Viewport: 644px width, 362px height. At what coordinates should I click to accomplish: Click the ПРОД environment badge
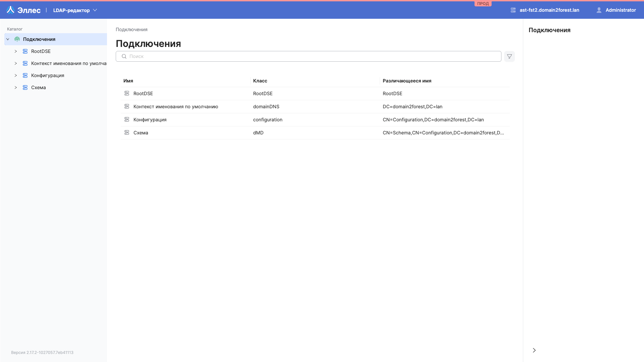(483, 3)
